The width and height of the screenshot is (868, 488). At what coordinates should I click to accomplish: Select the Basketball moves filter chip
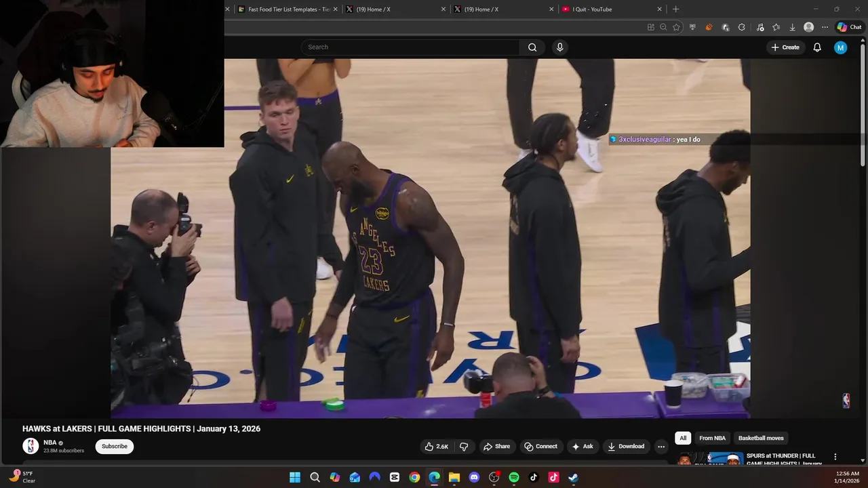[761, 438]
